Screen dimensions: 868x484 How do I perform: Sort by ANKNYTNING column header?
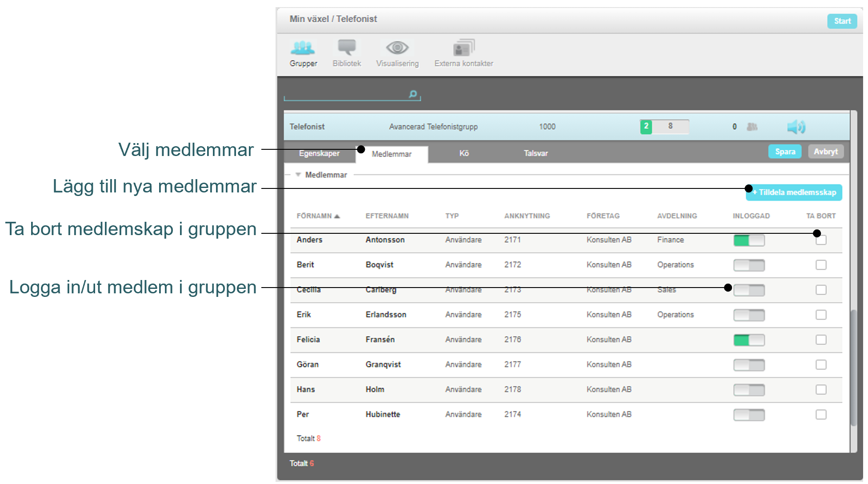(x=527, y=216)
